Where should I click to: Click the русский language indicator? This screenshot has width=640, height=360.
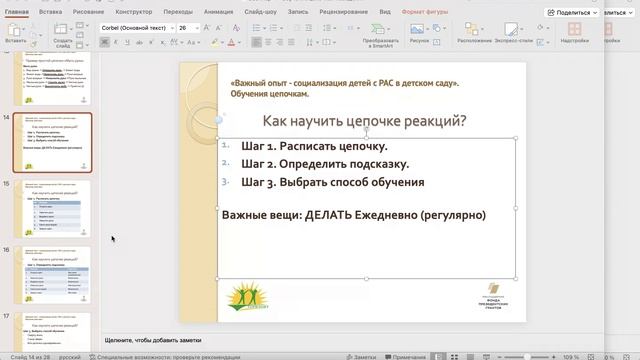70,357
